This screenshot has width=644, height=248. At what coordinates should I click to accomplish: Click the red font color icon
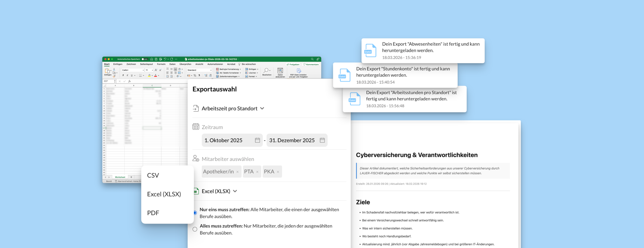(156, 76)
